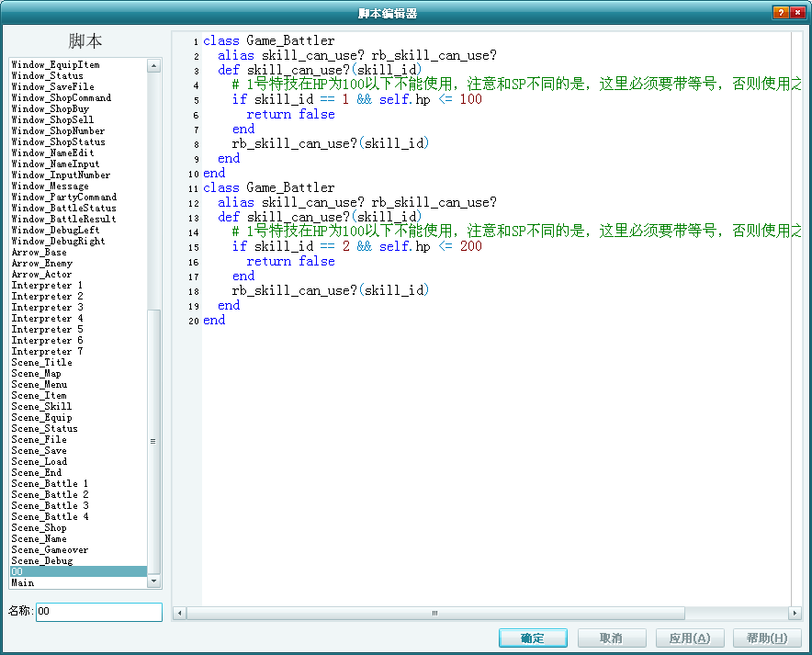Click the script list scroll-up arrow
This screenshot has width=812, height=655.
click(153, 66)
